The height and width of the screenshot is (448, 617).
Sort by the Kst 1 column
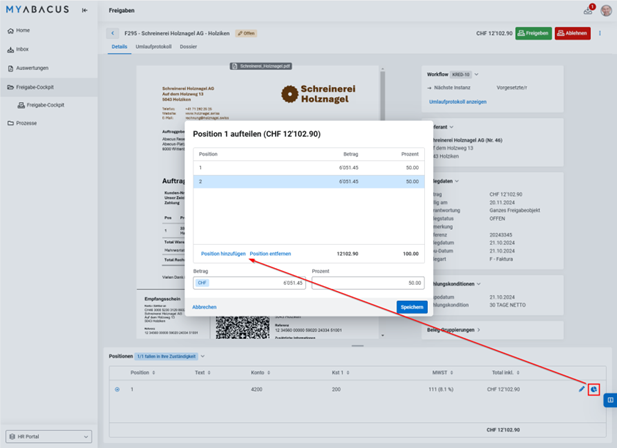tap(340, 372)
